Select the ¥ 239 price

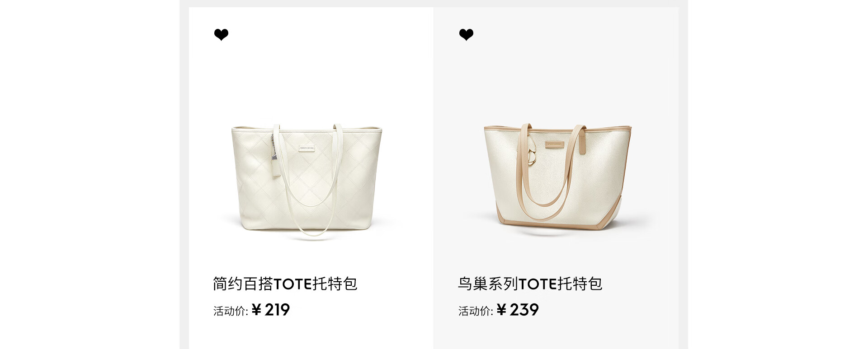[518, 310]
